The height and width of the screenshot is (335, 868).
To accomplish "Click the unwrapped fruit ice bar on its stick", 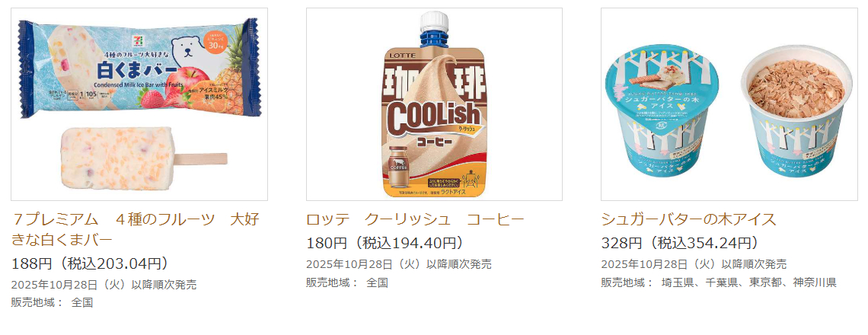I will point(142,158).
